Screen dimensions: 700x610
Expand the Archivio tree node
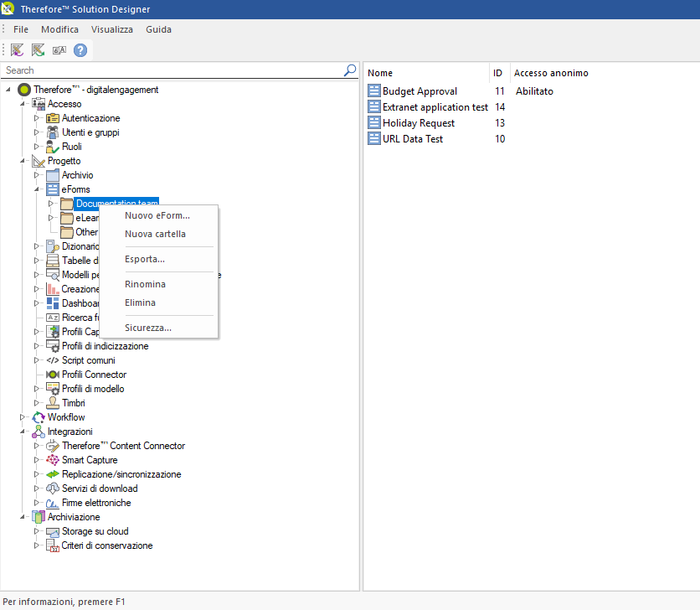click(x=37, y=175)
